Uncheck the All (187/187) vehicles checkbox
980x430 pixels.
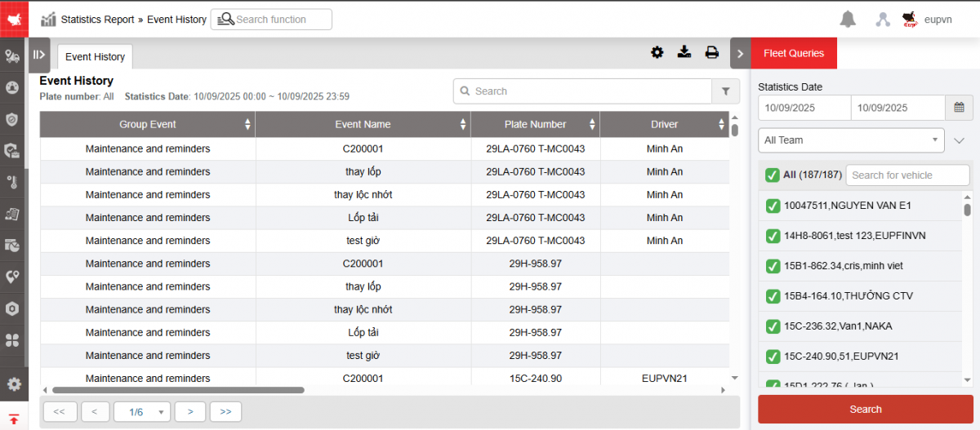tap(772, 175)
